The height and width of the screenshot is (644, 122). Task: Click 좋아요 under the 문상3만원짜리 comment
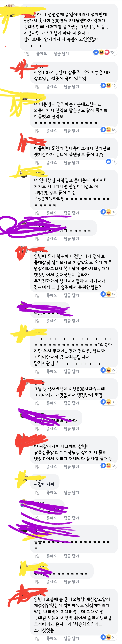coord(52,213)
